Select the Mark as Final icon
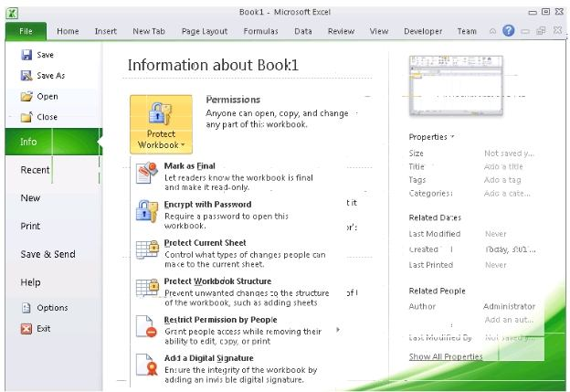This screenshot has width=570, height=392. pyautogui.click(x=147, y=172)
